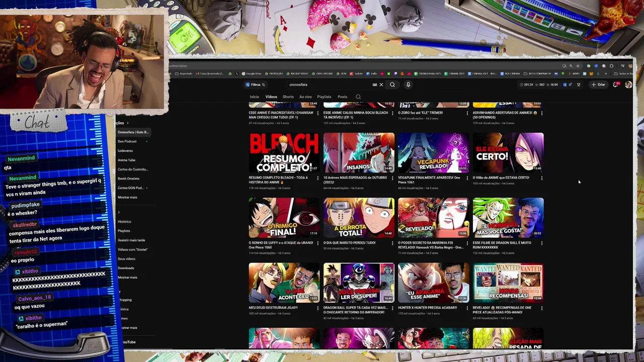Open LIVES UPLOAD bookmark

[323, 73]
